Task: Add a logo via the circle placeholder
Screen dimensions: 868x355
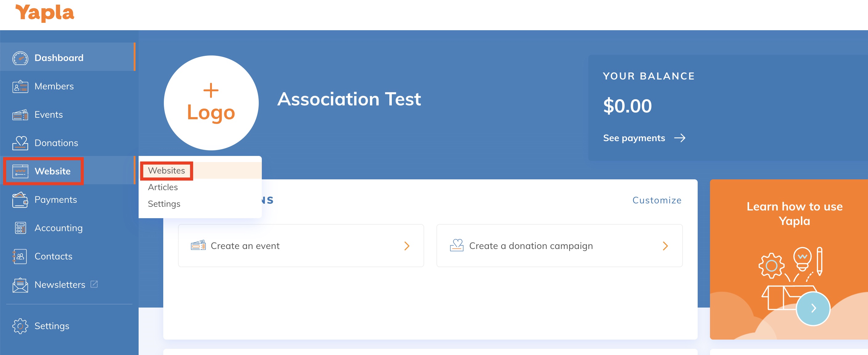Action: click(x=211, y=103)
